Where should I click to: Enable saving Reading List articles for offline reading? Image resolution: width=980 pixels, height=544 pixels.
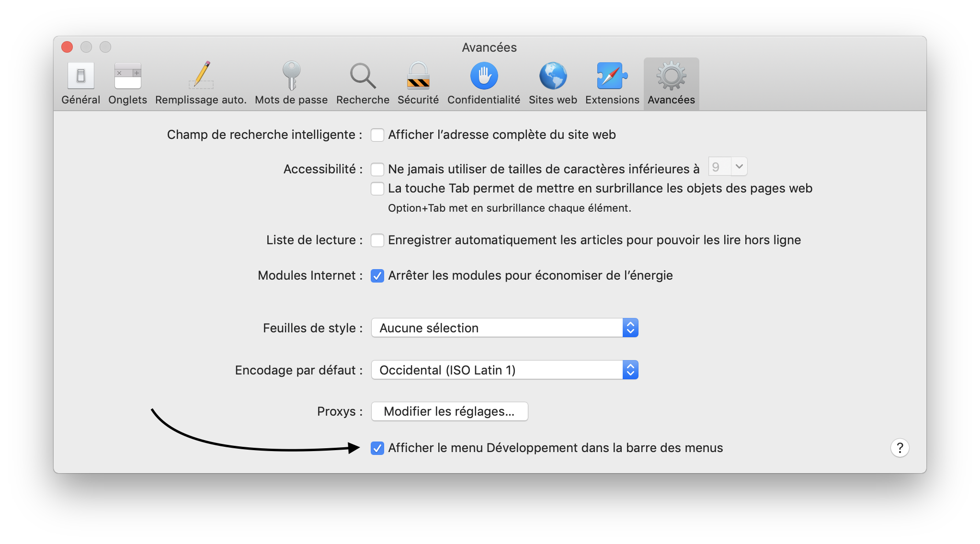(x=377, y=240)
